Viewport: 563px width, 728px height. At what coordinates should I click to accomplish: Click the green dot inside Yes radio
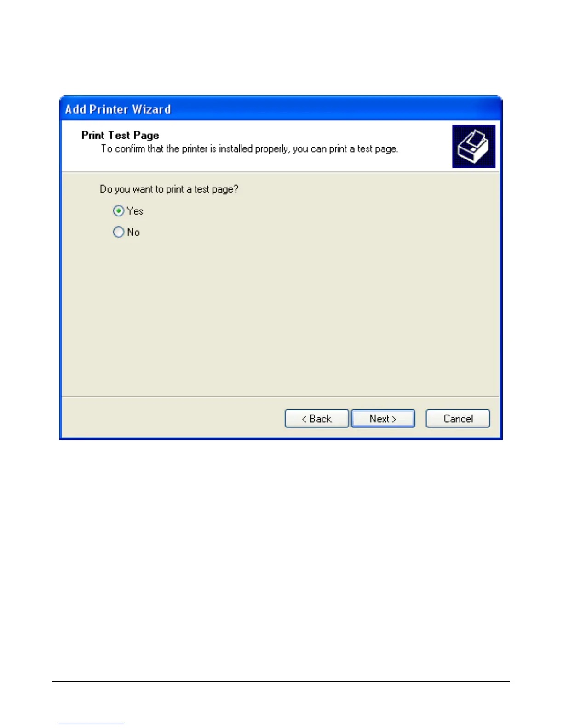click(119, 211)
